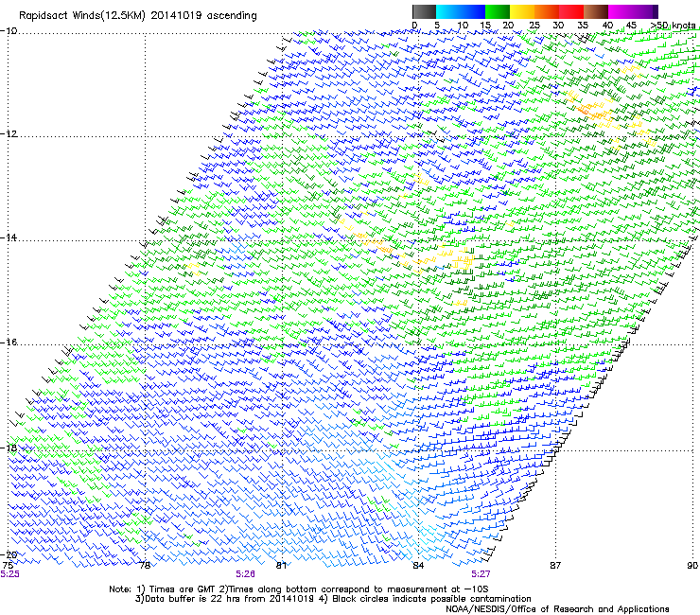
Task: Click the 'NOAA/NESDIS/Office of Research and Applications' credit
Action: (557, 609)
